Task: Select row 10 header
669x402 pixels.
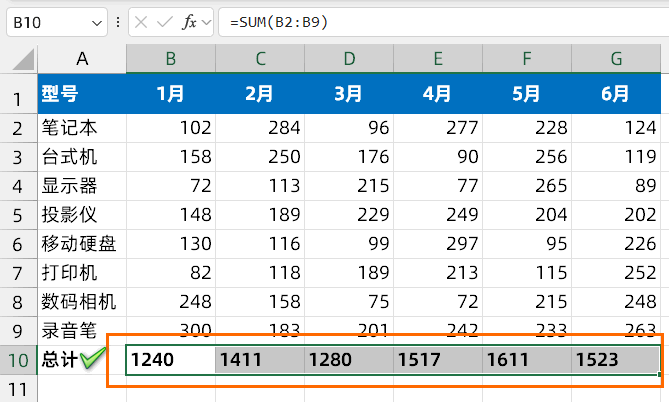Action: (x=18, y=360)
